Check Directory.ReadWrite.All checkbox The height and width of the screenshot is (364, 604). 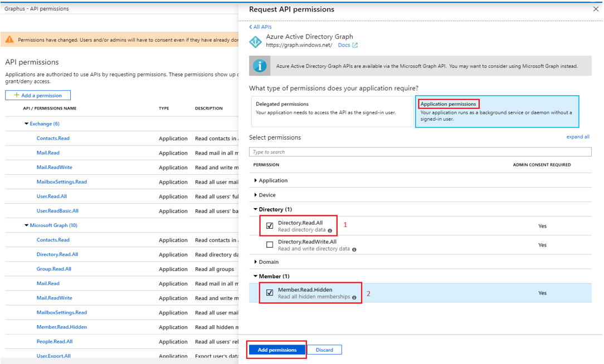coord(270,245)
